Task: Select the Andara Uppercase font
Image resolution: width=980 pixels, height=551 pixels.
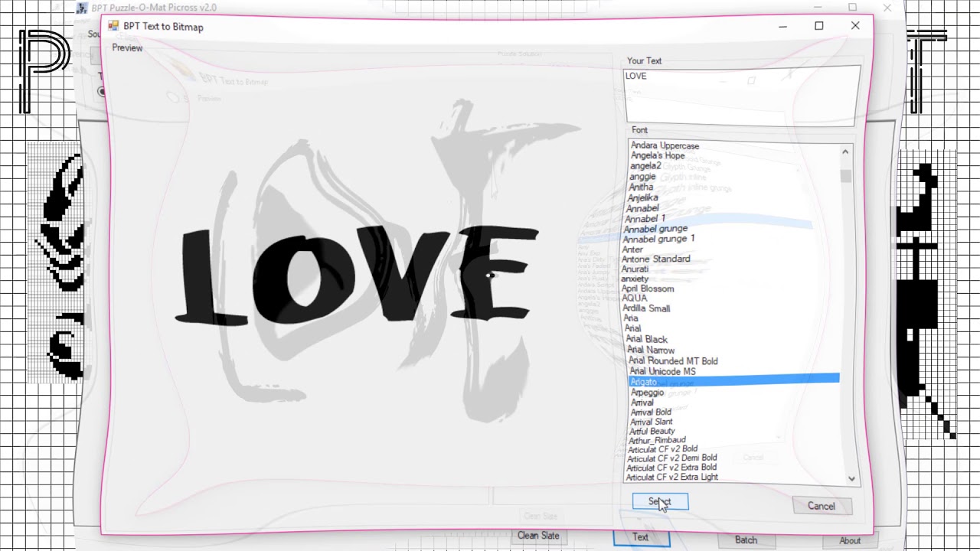Action: click(665, 145)
